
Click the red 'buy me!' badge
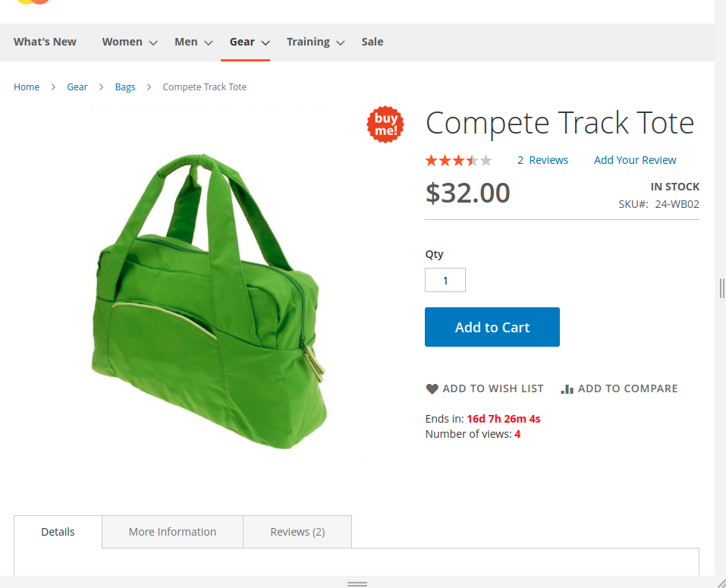(x=385, y=124)
